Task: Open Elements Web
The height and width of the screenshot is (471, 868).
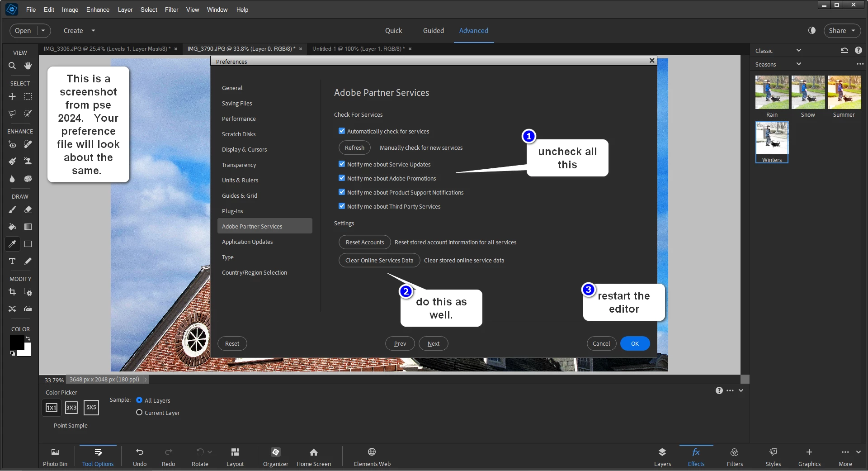Action: tap(372, 457)
